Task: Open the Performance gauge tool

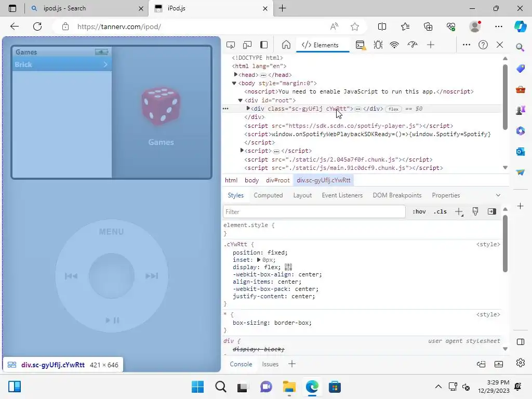Action: (x=412, y=45)
